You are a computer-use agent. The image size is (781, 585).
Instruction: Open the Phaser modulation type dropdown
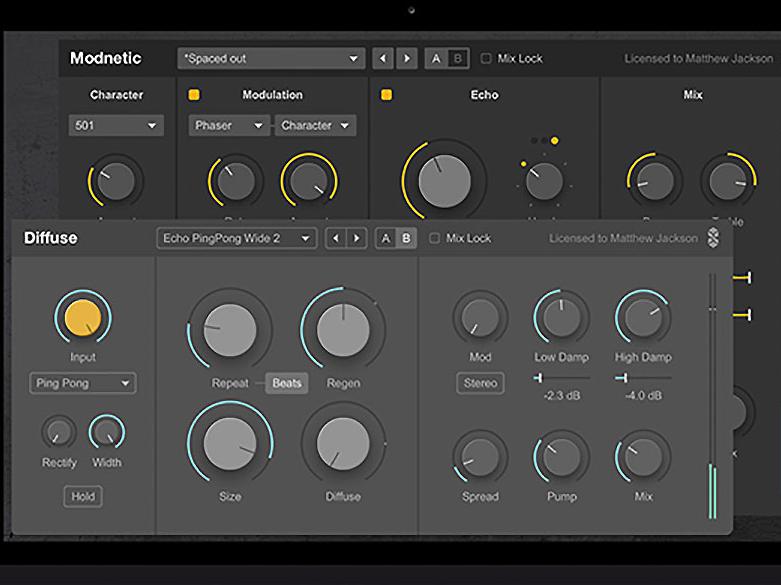pos(229,125)
